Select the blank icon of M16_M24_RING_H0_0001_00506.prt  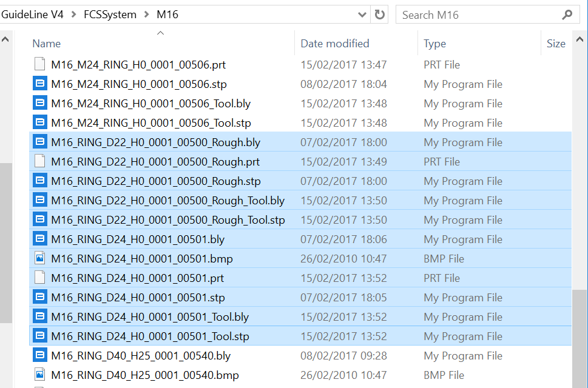[40, 64]
